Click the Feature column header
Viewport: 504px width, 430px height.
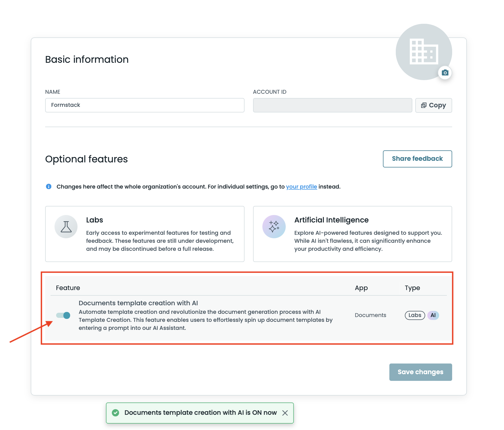coord(68,288)
